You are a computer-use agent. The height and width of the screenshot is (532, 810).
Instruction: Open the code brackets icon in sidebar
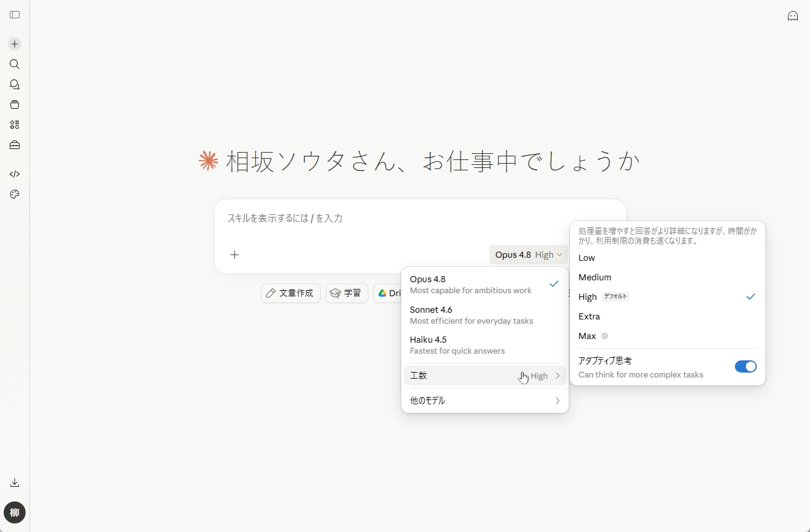(x=15, y=174)
